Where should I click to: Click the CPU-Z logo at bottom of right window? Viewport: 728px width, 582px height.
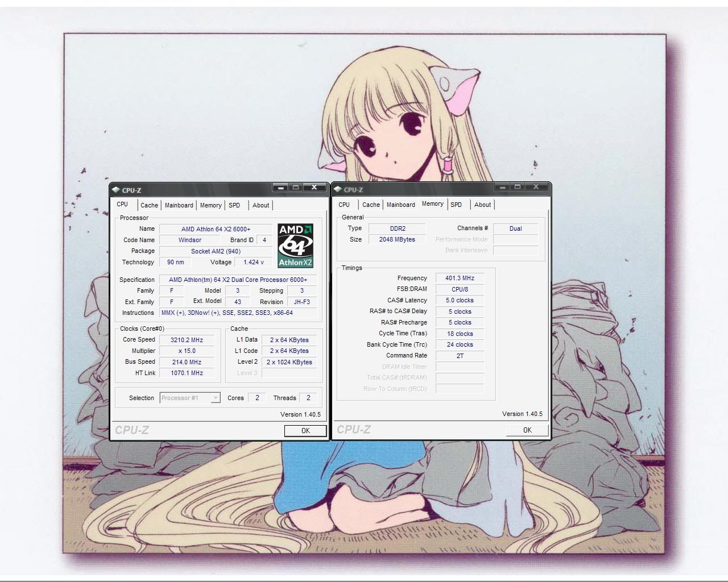[353, 430]
